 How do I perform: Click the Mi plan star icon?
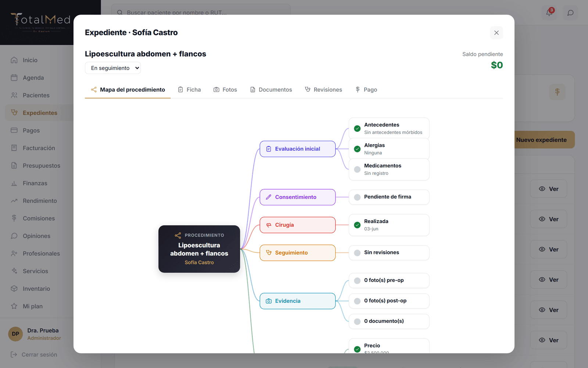tap(14, 306)
